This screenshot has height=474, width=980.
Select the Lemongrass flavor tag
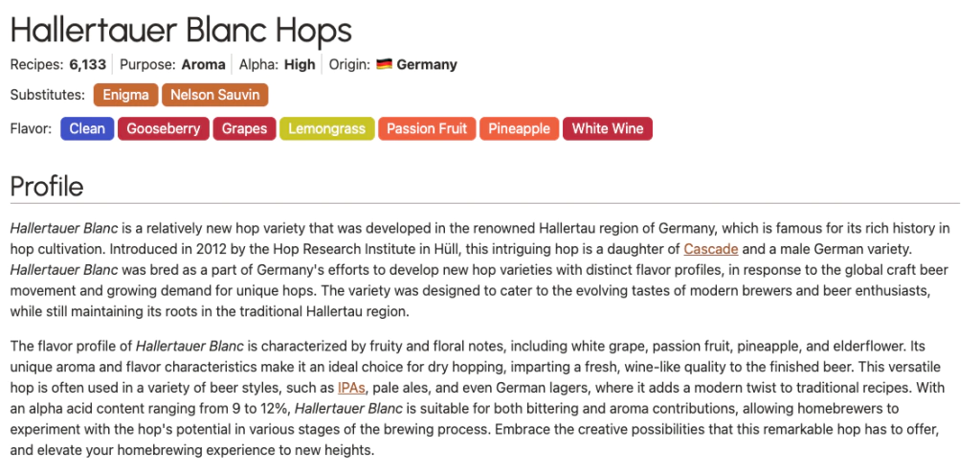pyautogui.click(x=325, y=128)
